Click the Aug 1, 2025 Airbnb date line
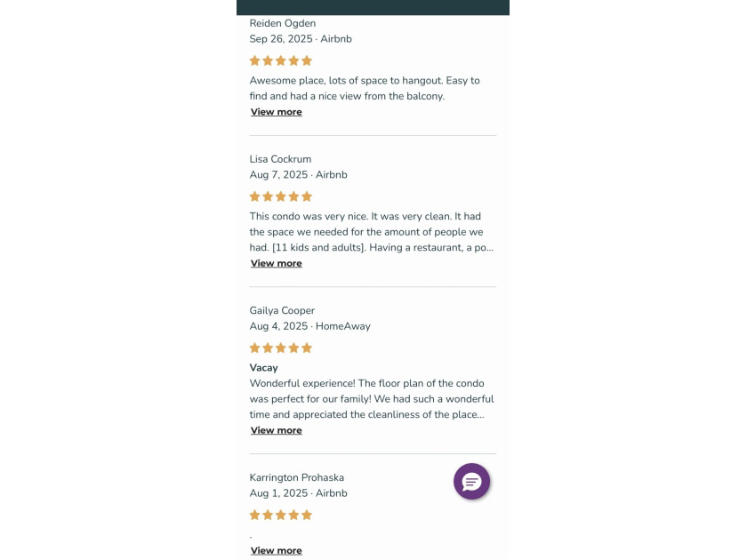The image size is (747, 560). coord(298,493)
